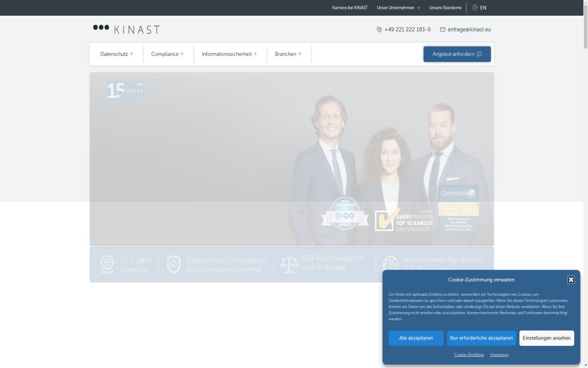
Task: Expand the Branchen navigation menu
Action: tap(289, 54)
